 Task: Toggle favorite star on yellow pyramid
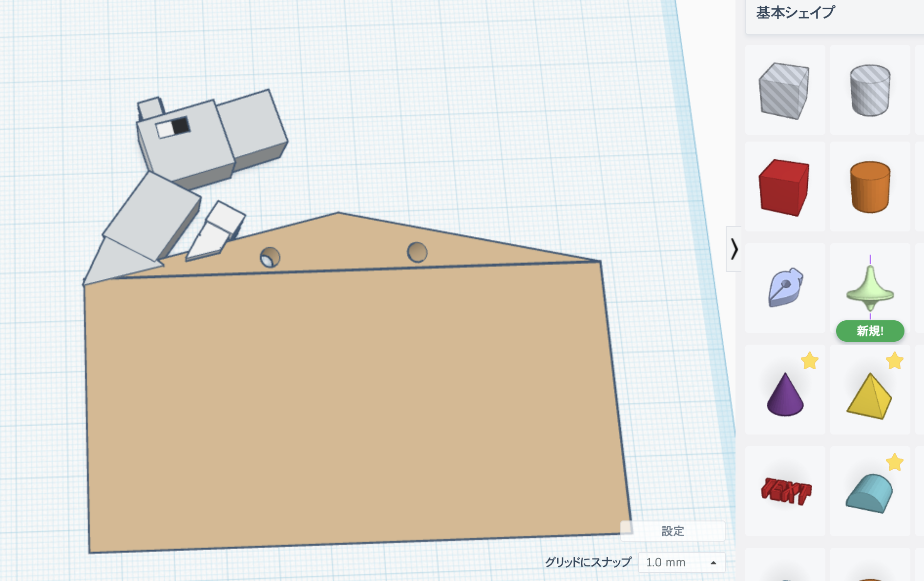click(894, 361)
